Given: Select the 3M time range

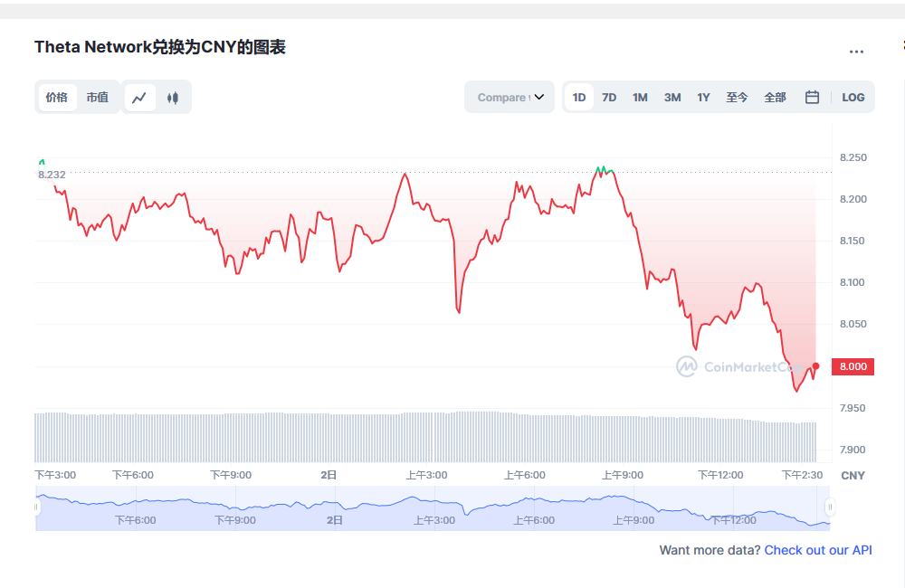Looking at the screenshot, I should click(x=672, y=97).
